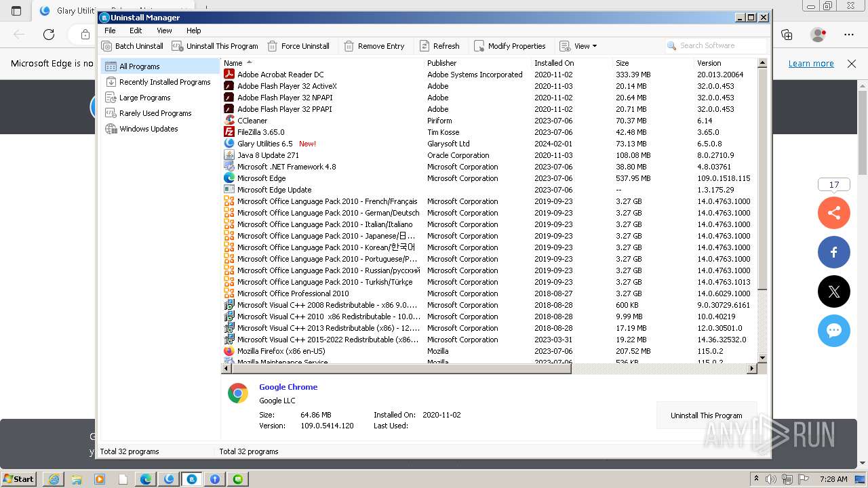Image resolution: width=868 pixels, height=488 pixels.
Task: Click Modify Properties toolbar button
Action: 509,46
